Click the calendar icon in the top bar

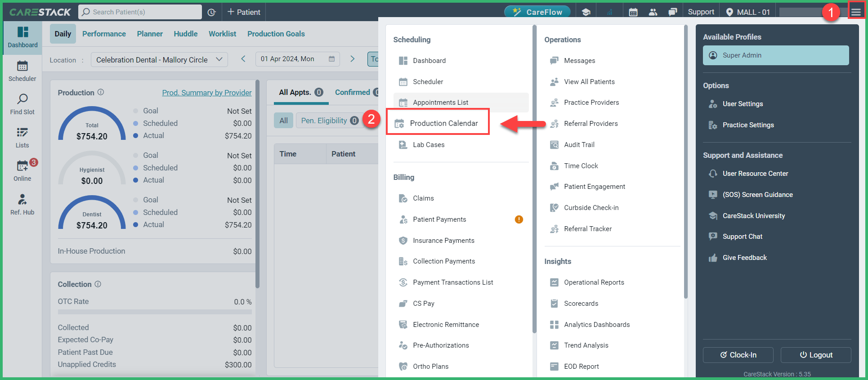(x=633, y=12)
